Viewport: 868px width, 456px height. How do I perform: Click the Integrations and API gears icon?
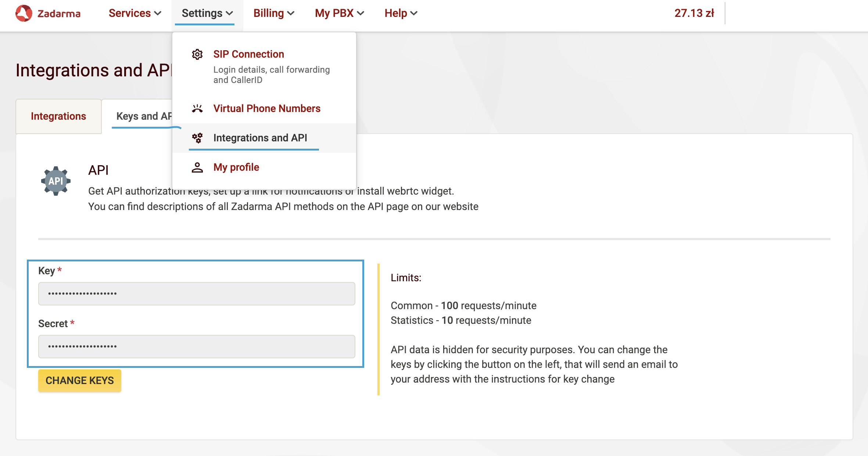(x=197, y=138)
